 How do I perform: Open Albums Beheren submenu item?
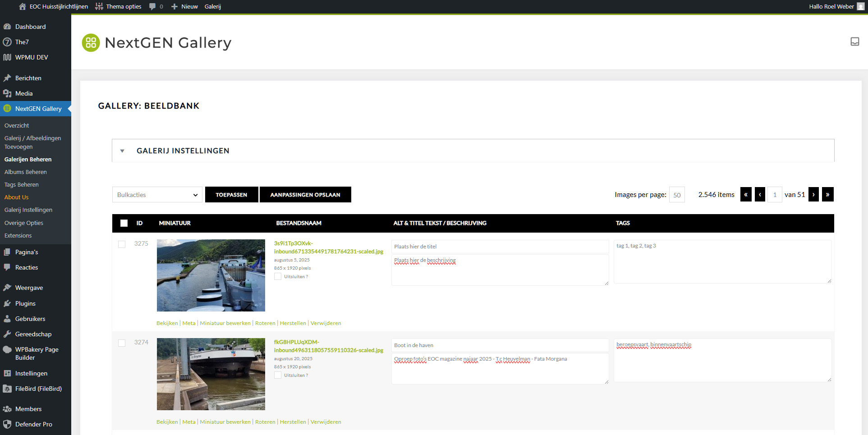coord(25,172)
